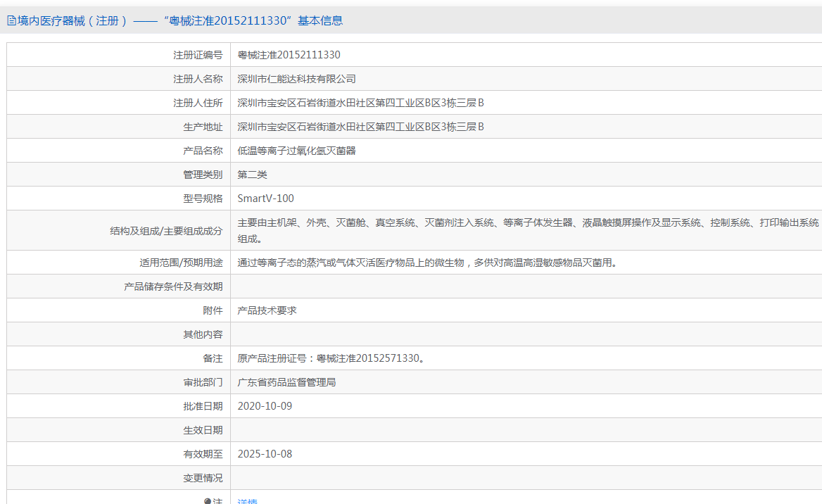Click the 适用范围/预期用途 description text
822x504 pixels.
426,263
